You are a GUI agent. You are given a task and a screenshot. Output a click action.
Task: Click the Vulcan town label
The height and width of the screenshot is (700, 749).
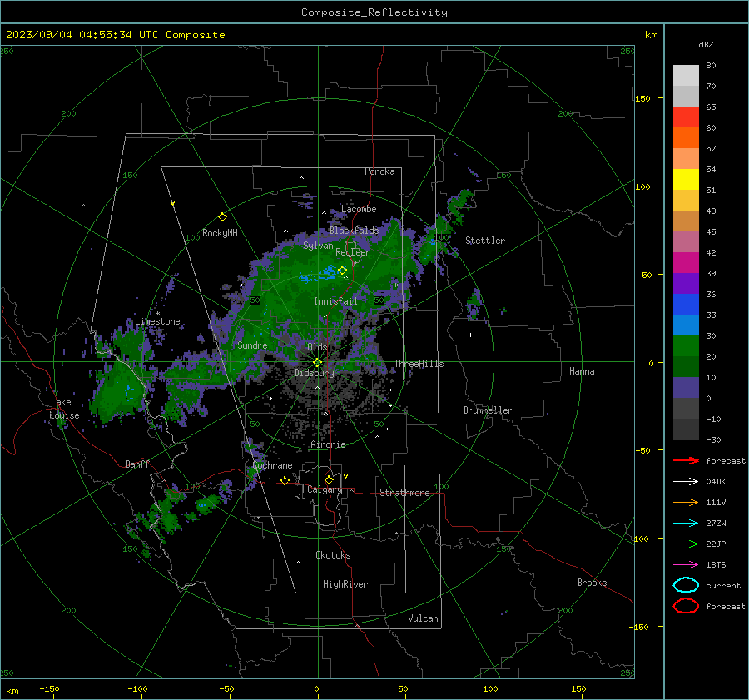[423, 618]
